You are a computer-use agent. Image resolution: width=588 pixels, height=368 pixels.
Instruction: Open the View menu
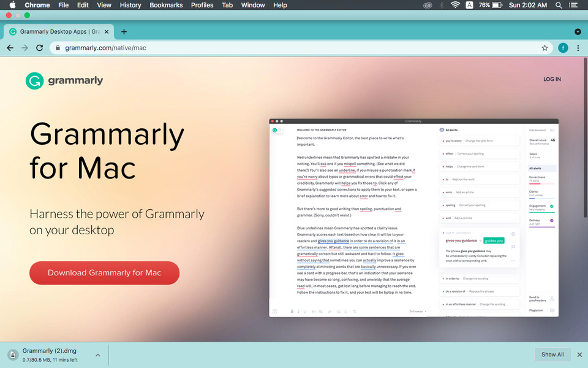[104, 5]
